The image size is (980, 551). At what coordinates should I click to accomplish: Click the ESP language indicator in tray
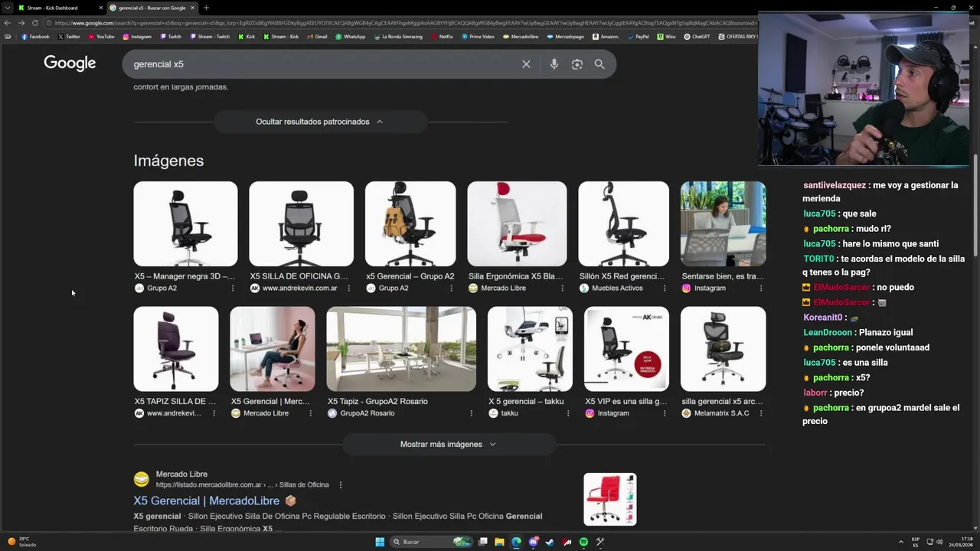tap(916, 542)
